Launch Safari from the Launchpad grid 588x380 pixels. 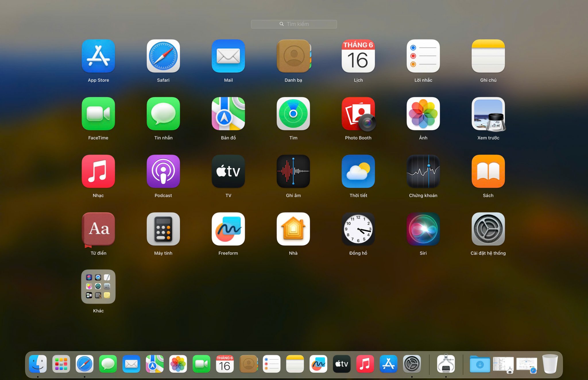[x=163, y=56]
